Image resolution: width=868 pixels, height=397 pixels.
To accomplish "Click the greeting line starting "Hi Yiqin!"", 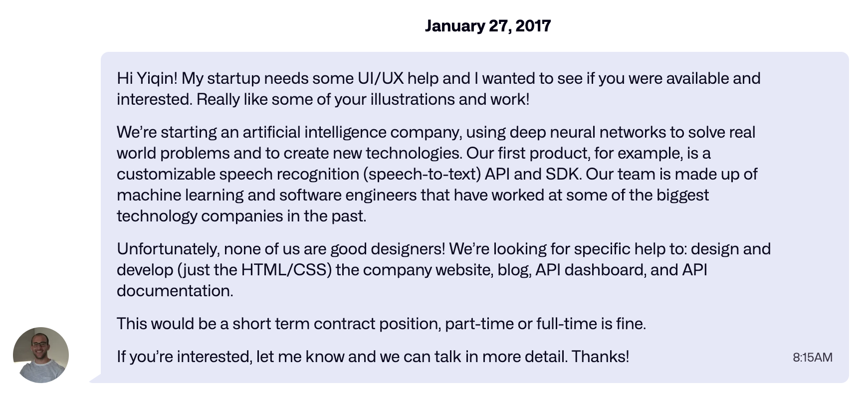I will [438, 78].
